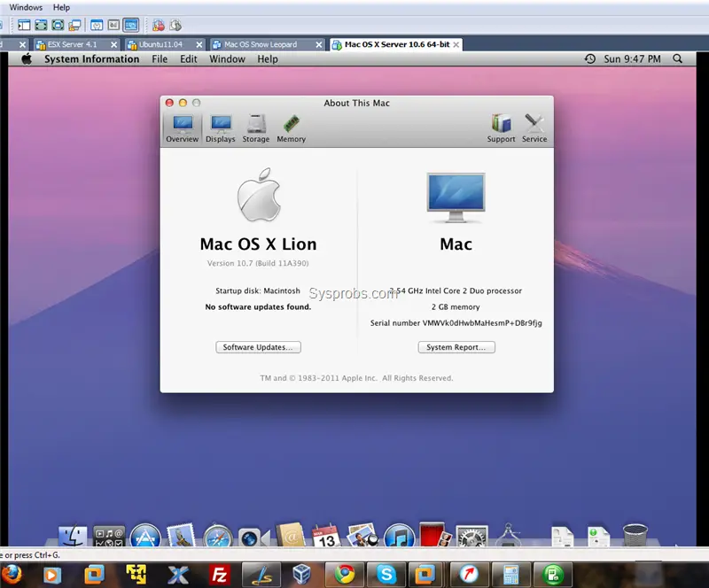Open the Service section
Screen dimensions: 709x588
click(x=534, y=128)
